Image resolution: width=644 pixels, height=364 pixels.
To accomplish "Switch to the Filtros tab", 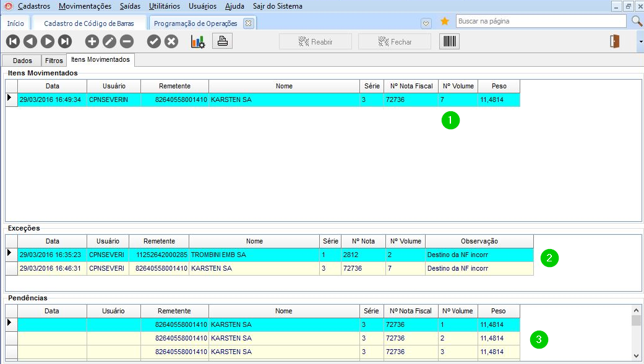I will (54, 61).
